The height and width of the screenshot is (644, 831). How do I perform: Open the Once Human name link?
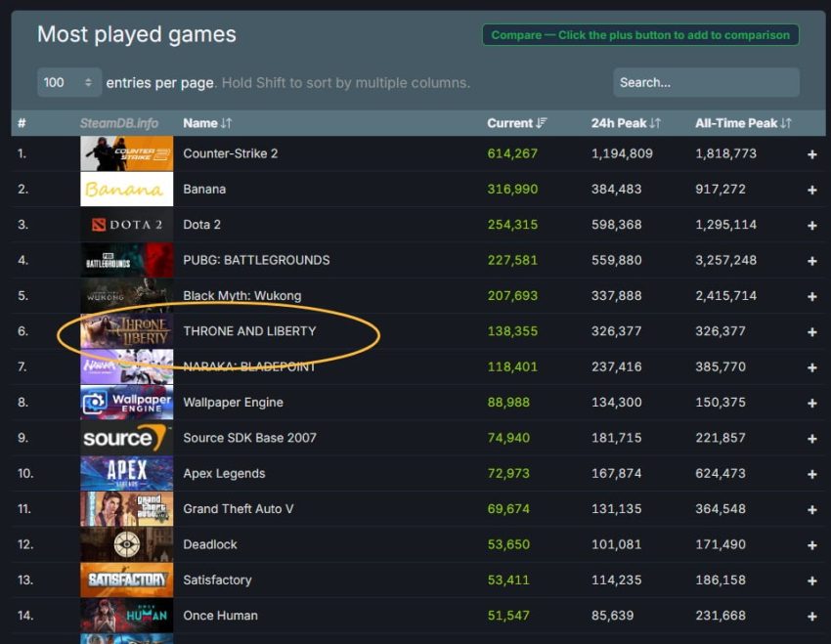(x=220, y=615)
